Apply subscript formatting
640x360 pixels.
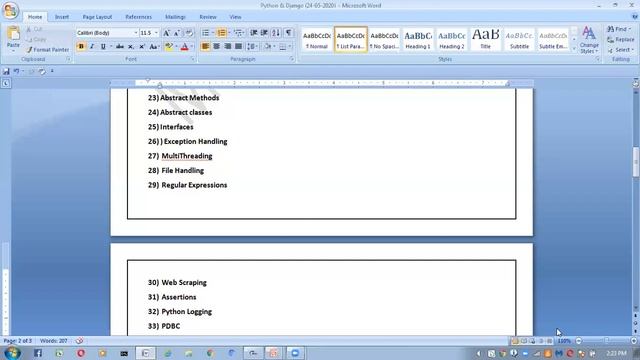tap(131, 47)
